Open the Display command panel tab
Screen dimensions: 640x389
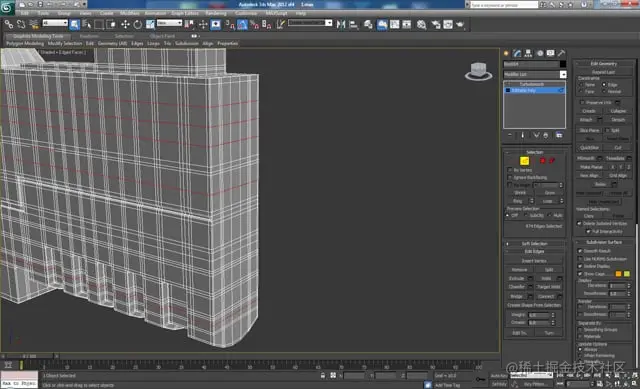551,53
